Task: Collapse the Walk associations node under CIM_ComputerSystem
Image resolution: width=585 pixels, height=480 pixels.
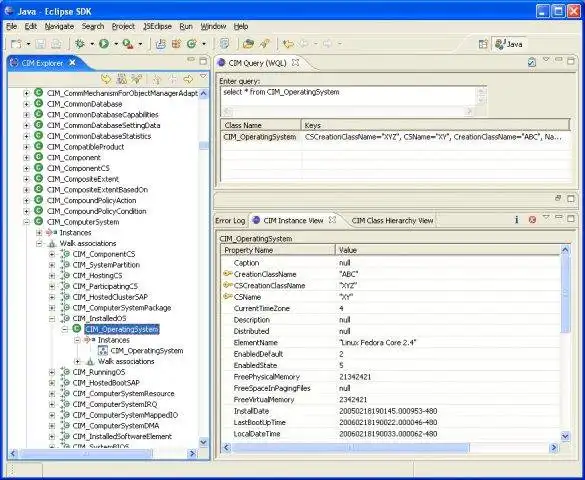Action: coord(39,244)
